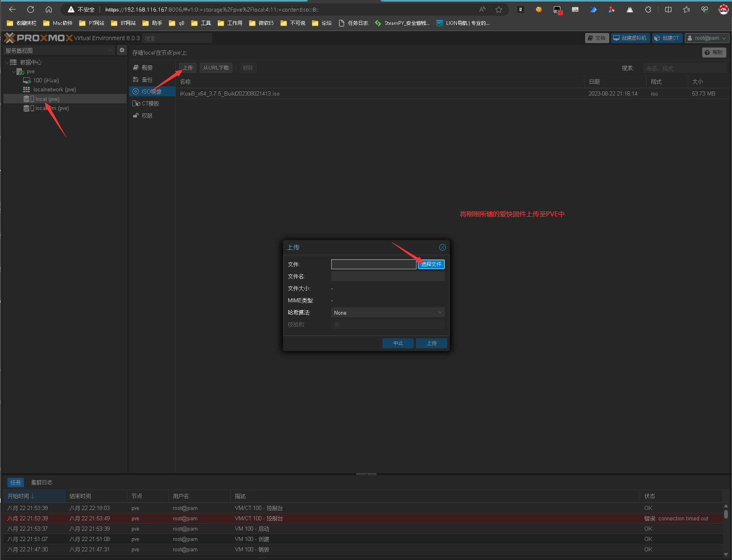732x560 pixels.
Task: Click 创建虚拟机 create VM button
Action: click(630, 38)
